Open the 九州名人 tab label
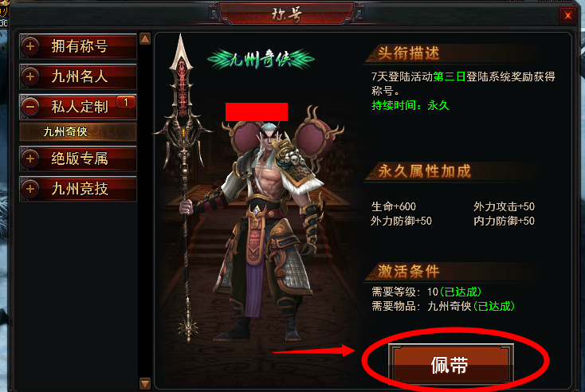The height and width of the screenshot is (392, 585). pyautogui.click(x=80, y=76)
